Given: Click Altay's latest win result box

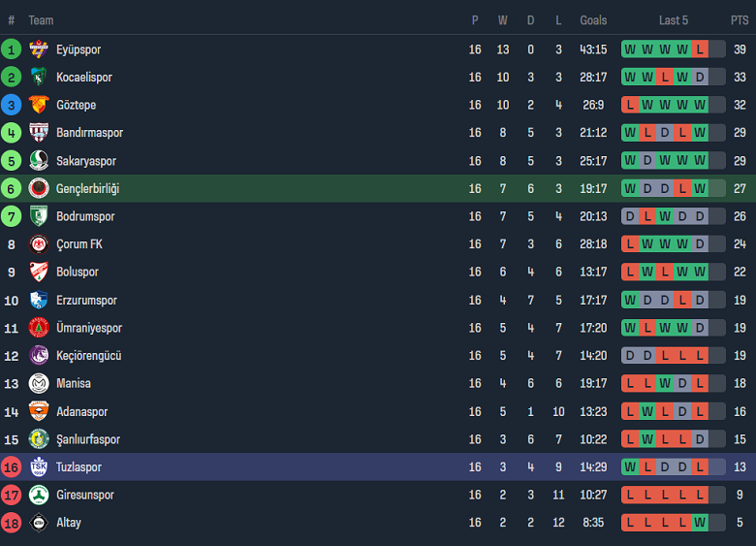Looking at the screenshot, I should coord(700,523).
